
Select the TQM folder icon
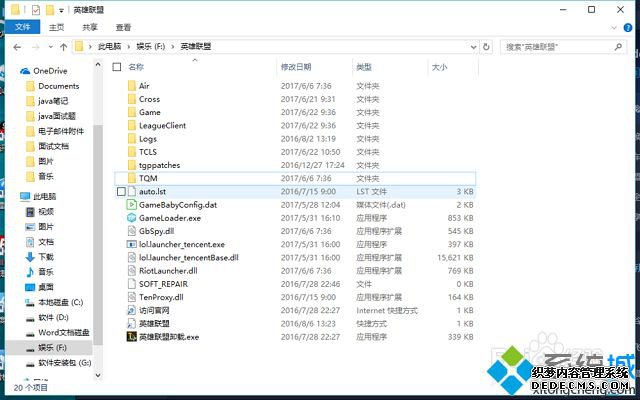(x=131, y=178)
